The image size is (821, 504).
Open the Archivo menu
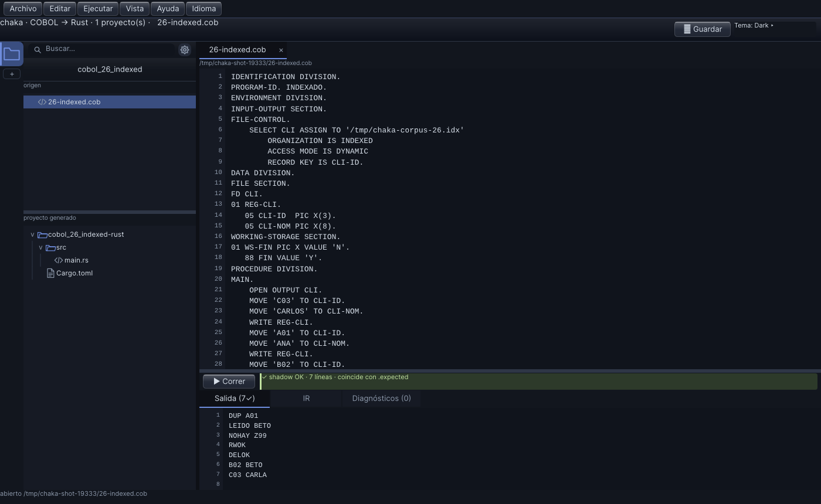pyautogui.click(x=23, y=9)
